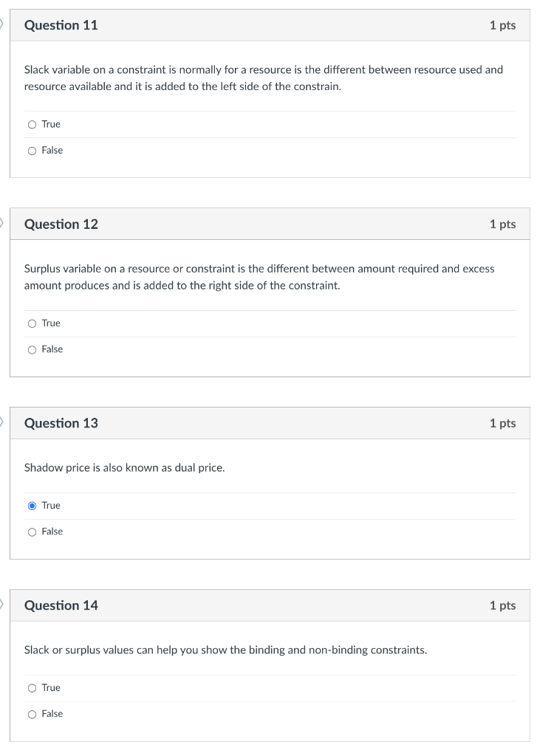The image size is (537, 756).
Task: Click the chevron marker beside Question 13
Action: pyautogui.click(x=2, y=422)
